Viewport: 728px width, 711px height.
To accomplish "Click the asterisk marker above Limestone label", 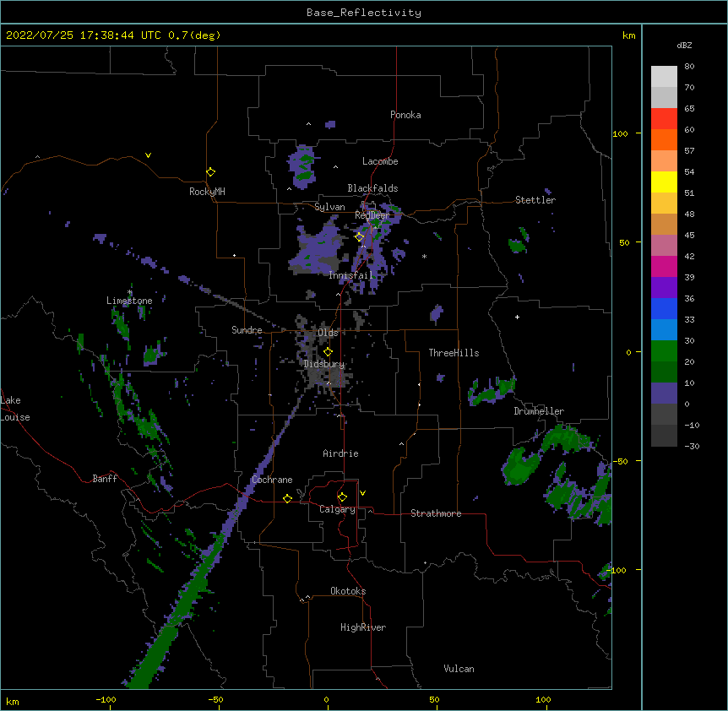I will (x=130, y=292).
